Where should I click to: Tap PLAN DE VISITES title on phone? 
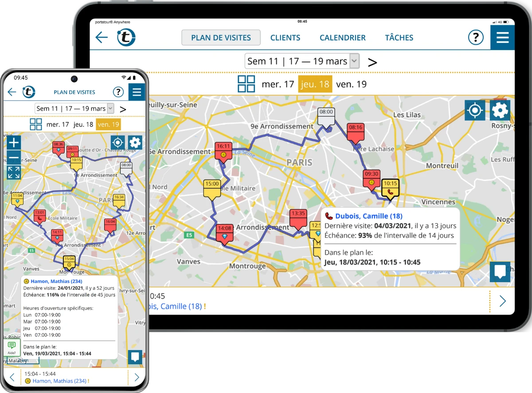pyautogui.click(x=74, y=92)
